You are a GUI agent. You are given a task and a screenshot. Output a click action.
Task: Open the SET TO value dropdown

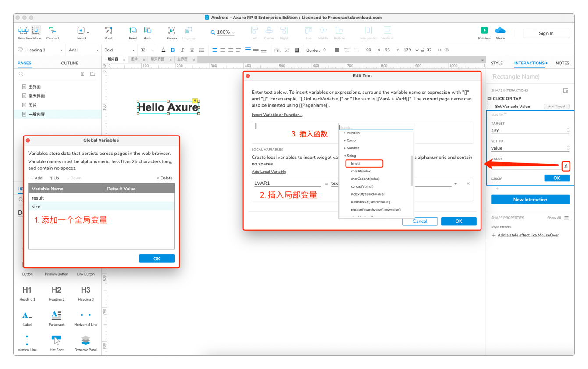(x=530, y=148)
